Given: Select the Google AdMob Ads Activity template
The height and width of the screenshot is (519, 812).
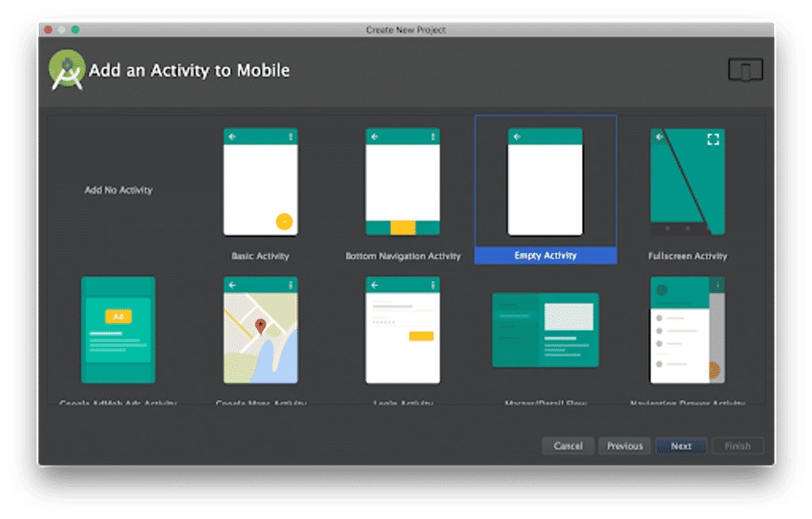Looking at the screenshot, I should pyautogui.click(x=117, y=330).
